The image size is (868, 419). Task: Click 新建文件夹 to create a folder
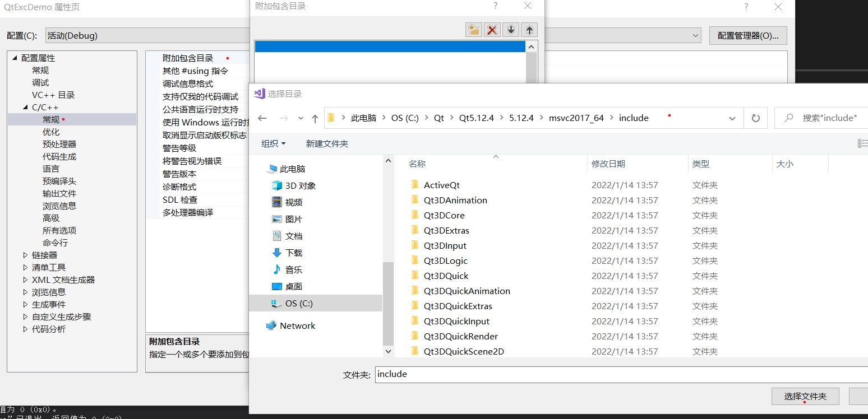pyautogui.click(x=327, y=143)
